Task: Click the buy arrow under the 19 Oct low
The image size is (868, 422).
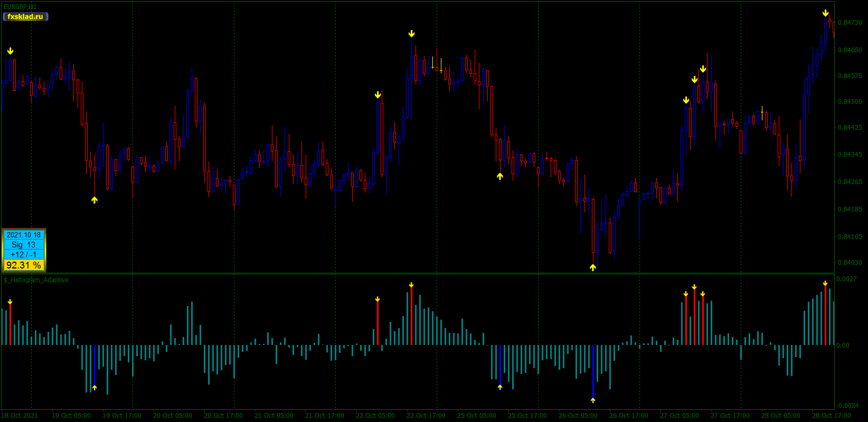Action: pyautogui.click(x=95, y=200)
